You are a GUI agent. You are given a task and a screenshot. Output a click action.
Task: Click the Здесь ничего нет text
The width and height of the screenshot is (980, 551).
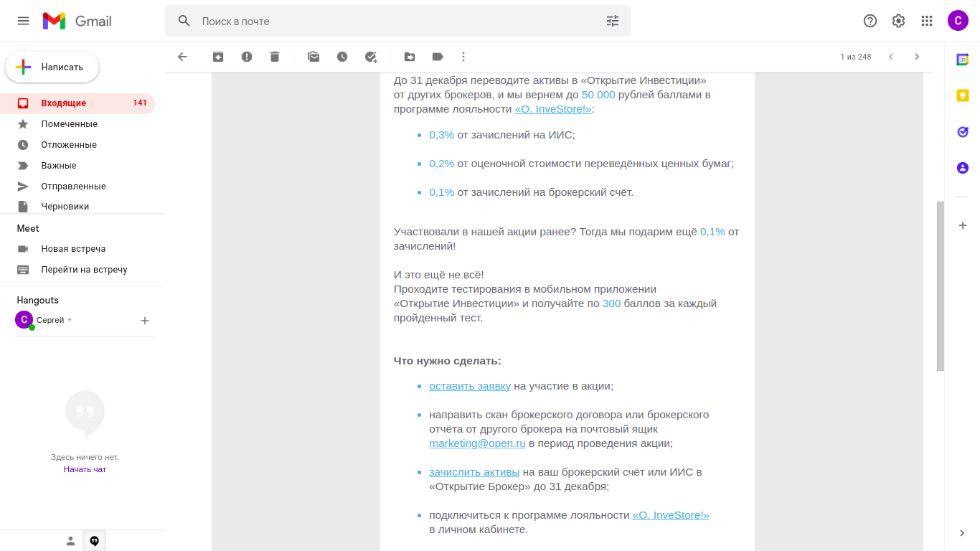pos(85,457)
